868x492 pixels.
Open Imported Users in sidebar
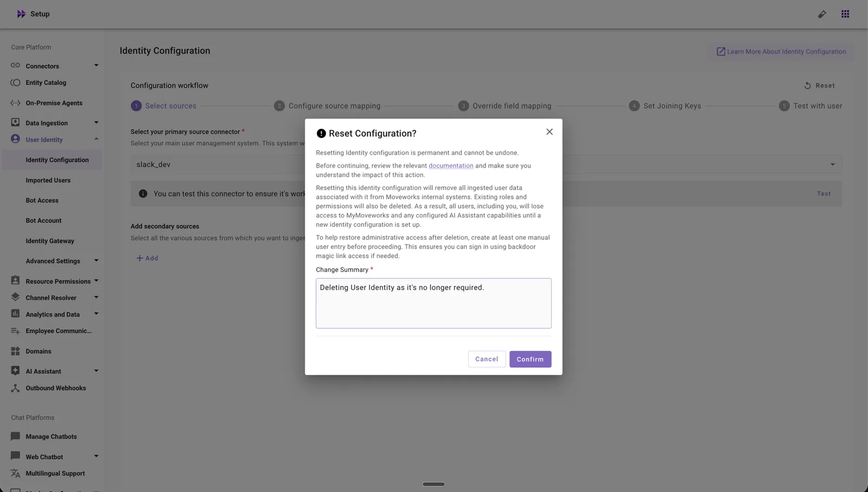click(x=48, y=180)
